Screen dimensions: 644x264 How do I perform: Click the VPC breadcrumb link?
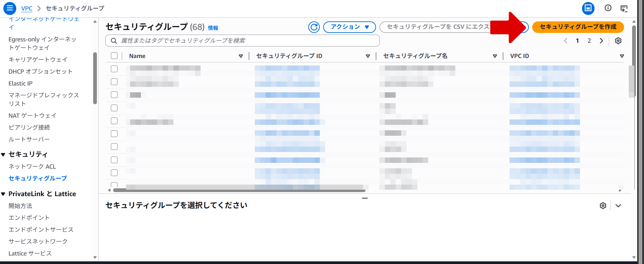[x=27, y=8]
